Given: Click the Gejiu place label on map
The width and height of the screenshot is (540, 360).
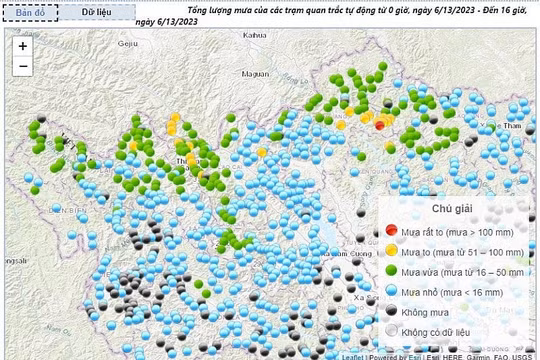Looking at the screenshot, I should pyautogui.click(x=128, y=44).
